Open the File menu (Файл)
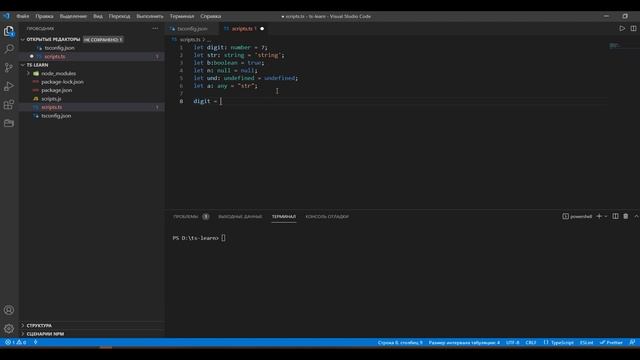This screenshot has height=360, width=640. pos(23,16)
